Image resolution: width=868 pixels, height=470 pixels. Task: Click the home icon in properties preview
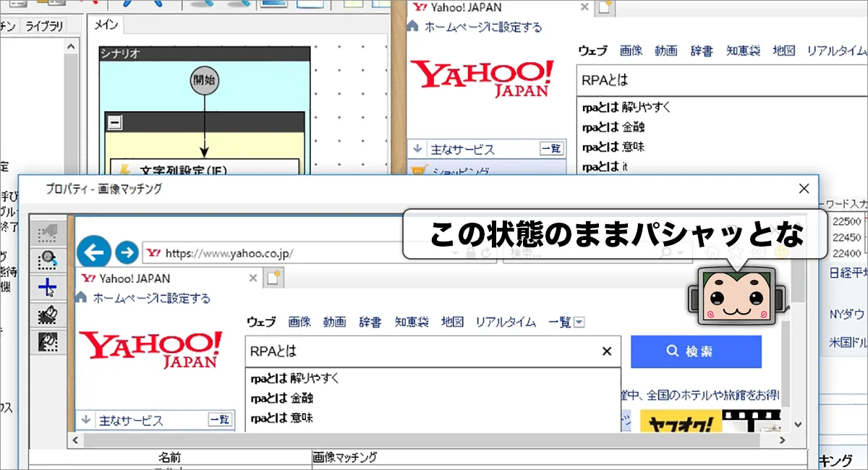point(81,298)
